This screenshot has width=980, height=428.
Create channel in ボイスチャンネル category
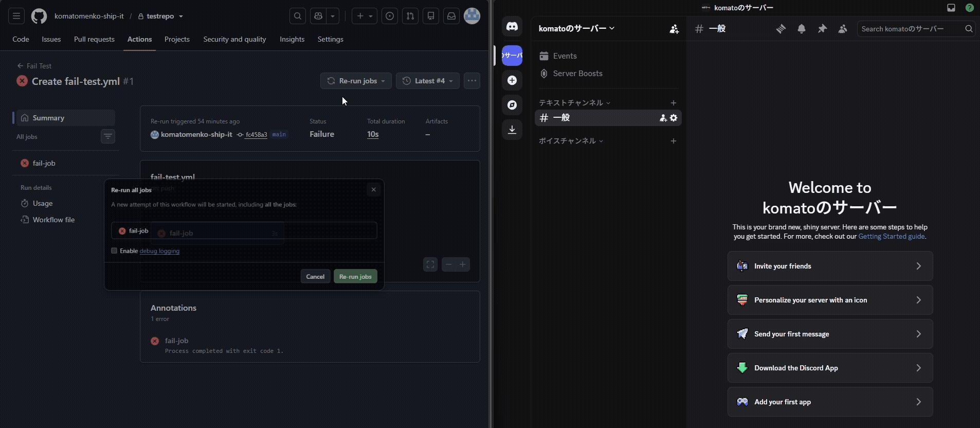coord(674,141)
